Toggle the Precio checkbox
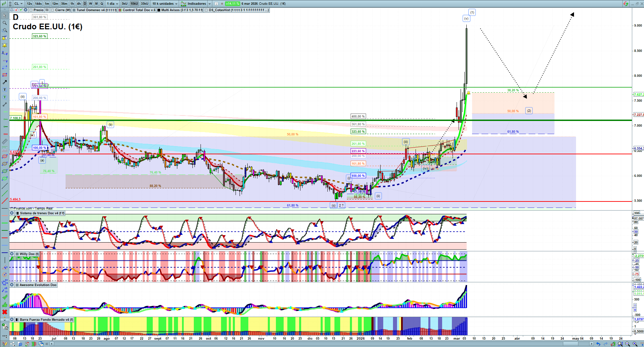This screenshot has width=644, height=347. (31, 10)
